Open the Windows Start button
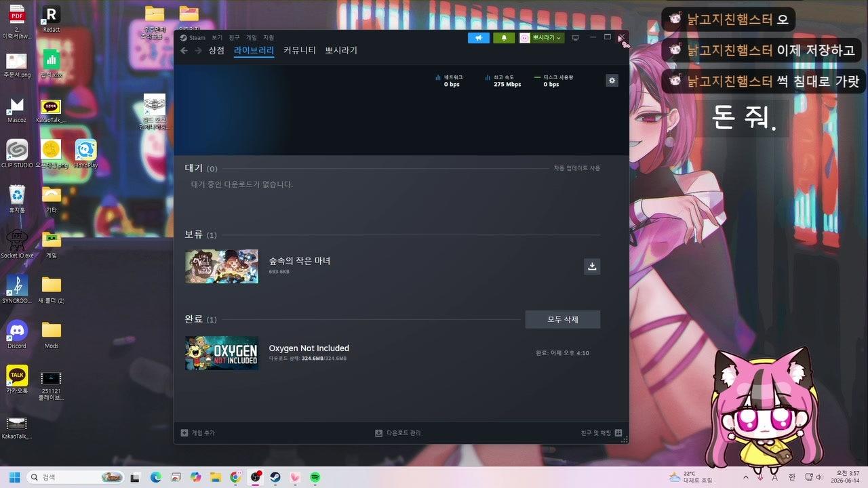This screenshot has height=488, width=868. click(x=14, y=477)
